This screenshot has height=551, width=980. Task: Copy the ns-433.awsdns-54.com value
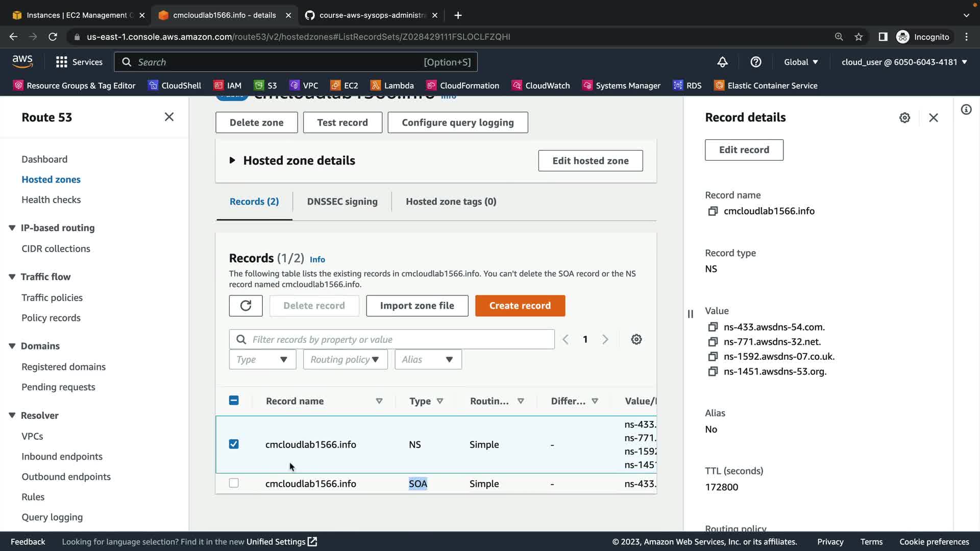[x=713, y=327]
